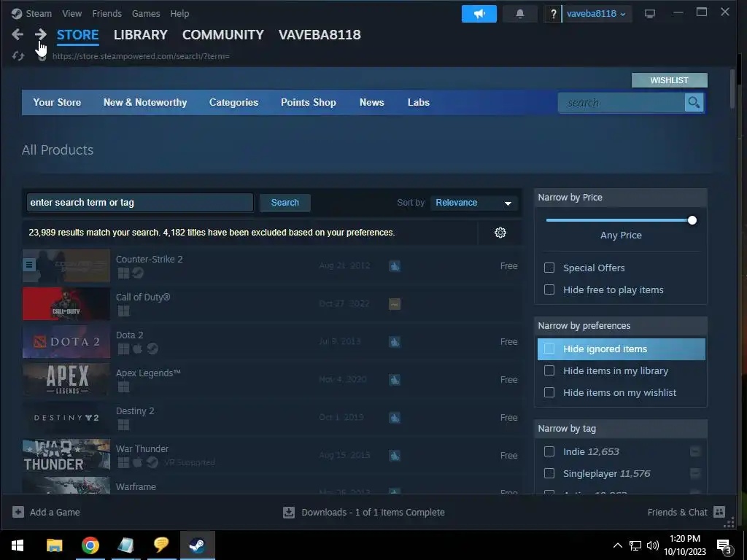Collapse Narrow by preferences section
Viewport: 747px width, 560px height.
pos(620,326)
